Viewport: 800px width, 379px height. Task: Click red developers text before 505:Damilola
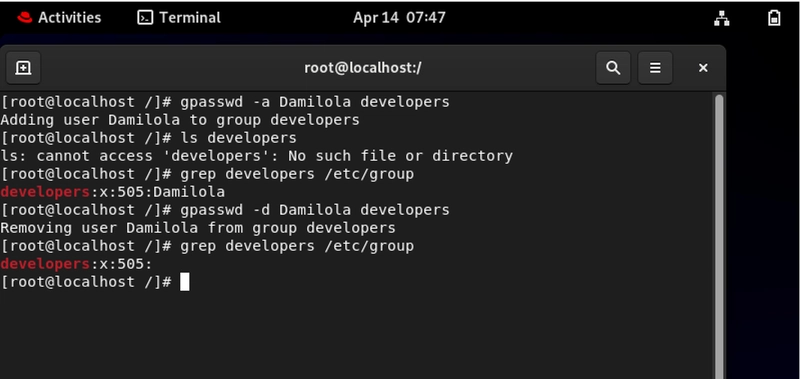pyautogui.click(x=45, y=192)
